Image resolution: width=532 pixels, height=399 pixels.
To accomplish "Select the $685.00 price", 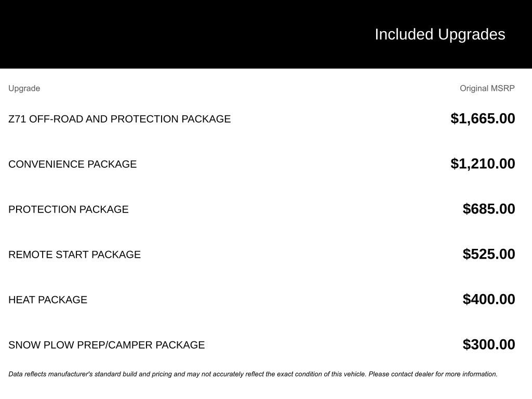I will 489,209.
